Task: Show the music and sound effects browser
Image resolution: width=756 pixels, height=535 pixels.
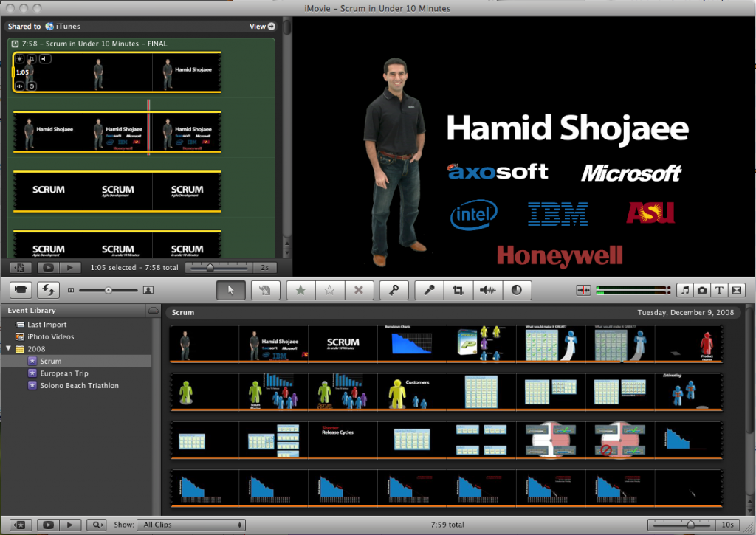Action: click(684, 290)
